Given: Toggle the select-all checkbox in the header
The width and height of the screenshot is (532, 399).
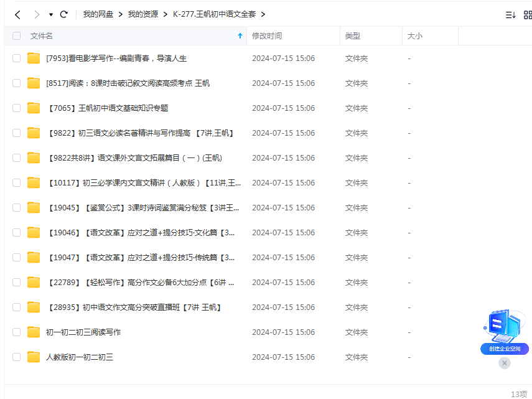Looking at the screenshot, I should point(16,36).
